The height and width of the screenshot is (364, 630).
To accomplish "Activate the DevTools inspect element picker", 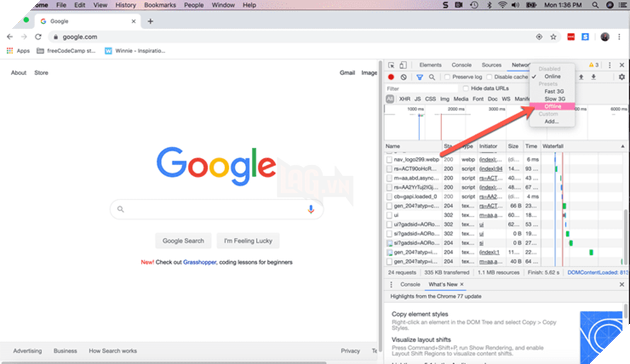I will pos(391,65).
